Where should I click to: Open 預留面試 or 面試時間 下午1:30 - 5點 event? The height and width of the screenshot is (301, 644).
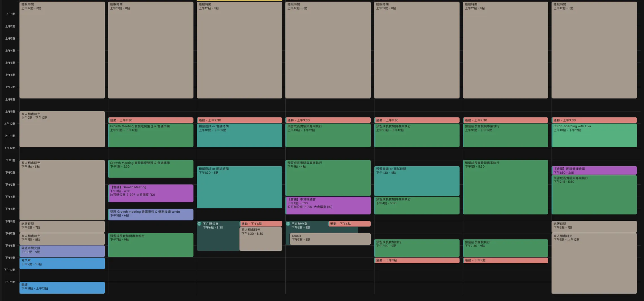click(x=239, y=187)
